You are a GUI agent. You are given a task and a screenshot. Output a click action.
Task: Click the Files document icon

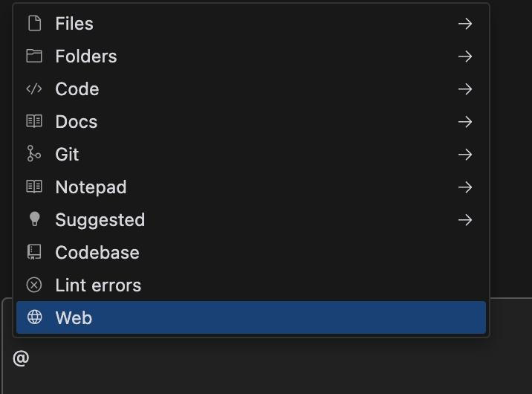coord(34,24)
